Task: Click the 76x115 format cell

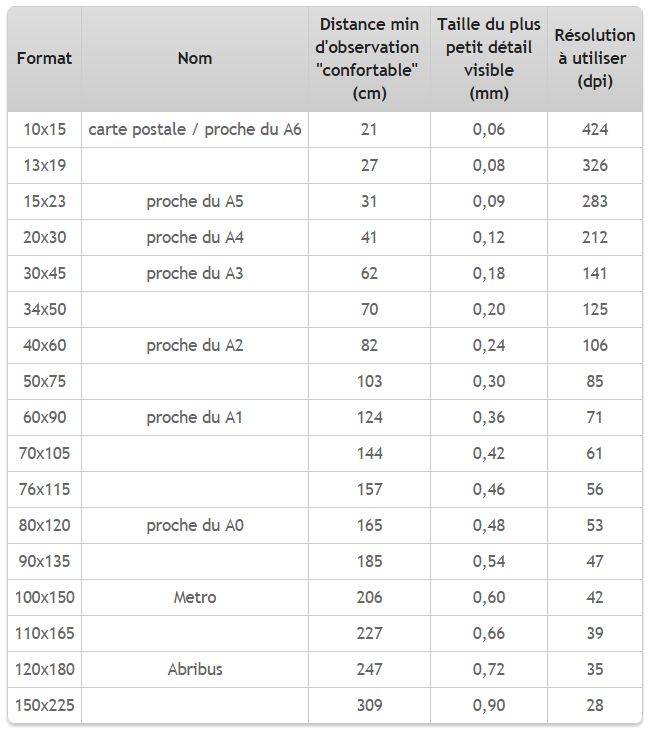Action: 44,489
